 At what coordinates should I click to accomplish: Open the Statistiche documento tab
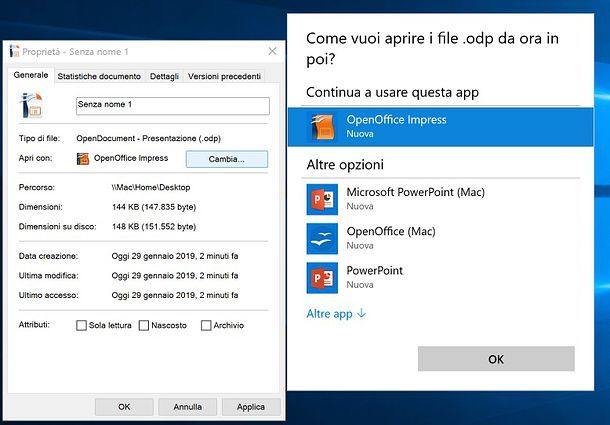click(x=99, y=76)
